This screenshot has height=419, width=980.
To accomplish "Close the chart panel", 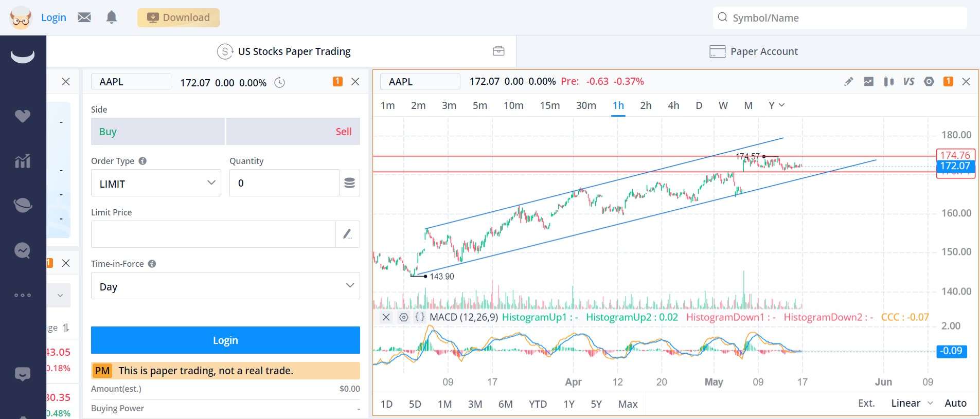I will point(966,81).
